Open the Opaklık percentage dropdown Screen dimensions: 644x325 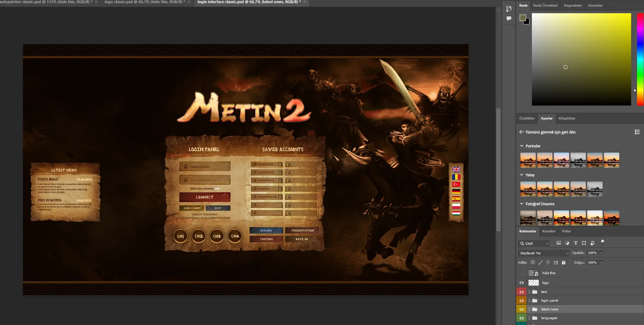coord(601,253)
